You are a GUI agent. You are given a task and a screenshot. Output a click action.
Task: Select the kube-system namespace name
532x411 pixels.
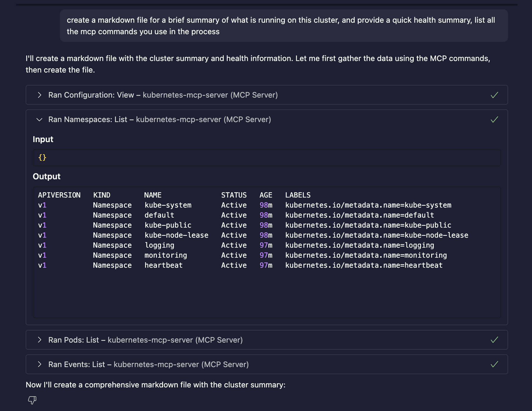tap(168, 205)
